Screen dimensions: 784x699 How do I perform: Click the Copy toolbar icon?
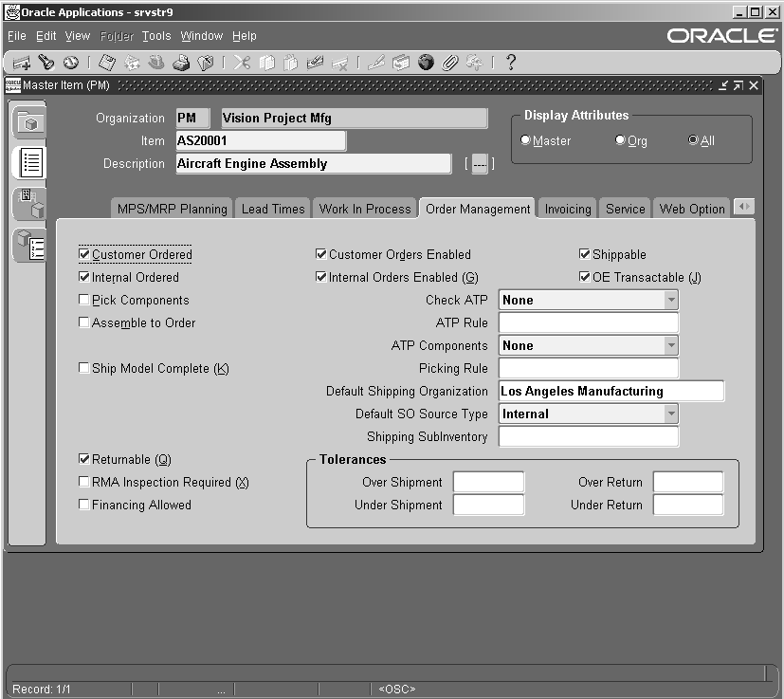tap(267, 63)
